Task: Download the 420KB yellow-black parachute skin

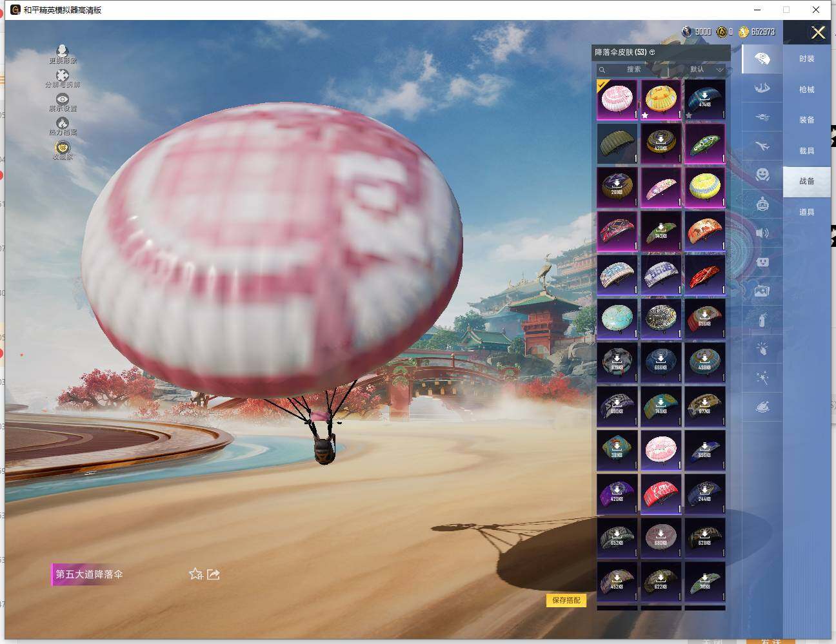Action: tap(661, 144)
